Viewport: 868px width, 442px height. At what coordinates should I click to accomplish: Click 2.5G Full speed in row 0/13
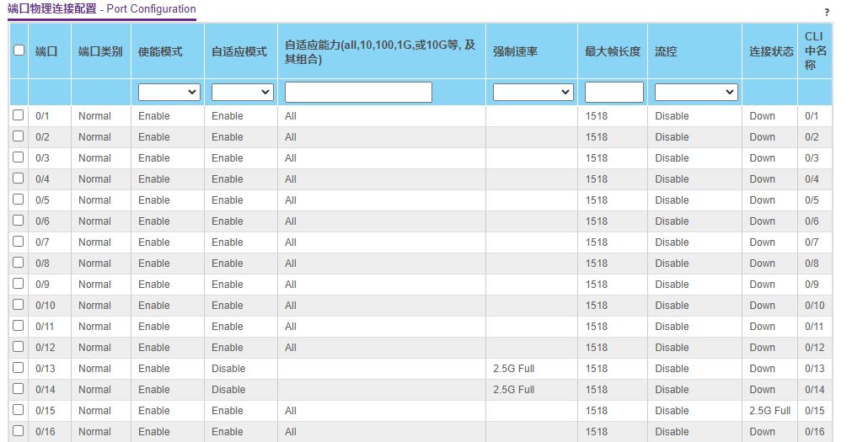coord(514,369)
